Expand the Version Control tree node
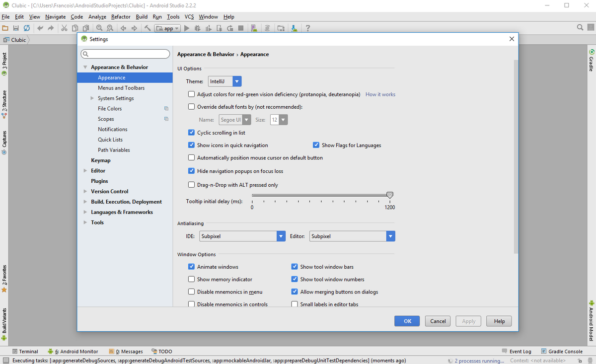The height and width of the screenshot is (364, 596). tap(85, 191)
